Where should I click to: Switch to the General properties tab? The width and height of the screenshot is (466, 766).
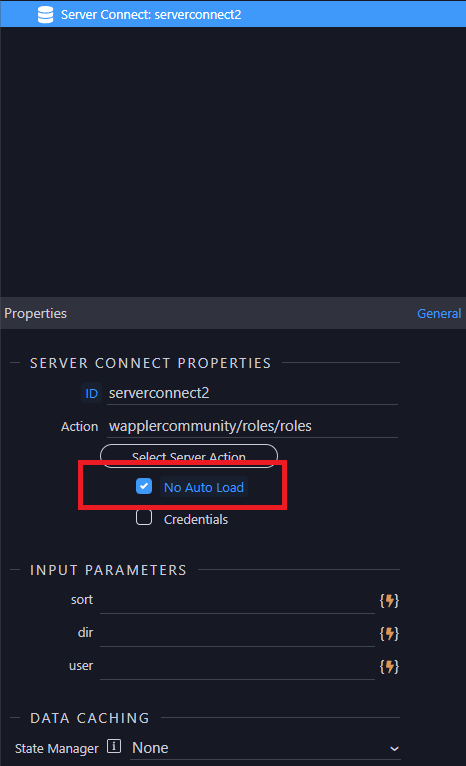439,313
